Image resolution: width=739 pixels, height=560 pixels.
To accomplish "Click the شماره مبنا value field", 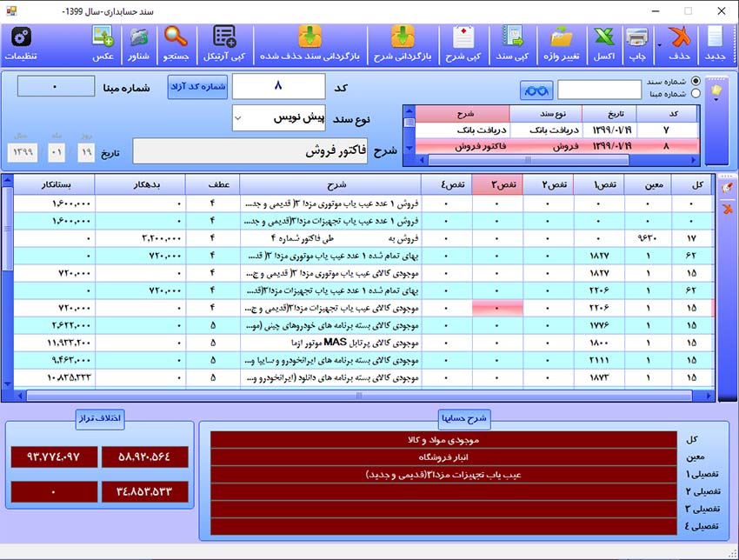I will coord(56,87).
